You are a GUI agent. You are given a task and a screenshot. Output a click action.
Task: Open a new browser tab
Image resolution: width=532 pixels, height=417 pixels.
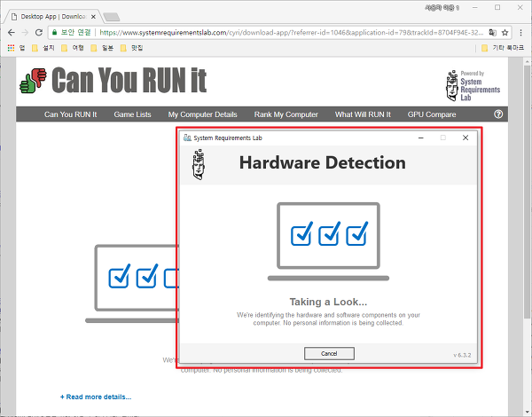(x=112, y=17)
